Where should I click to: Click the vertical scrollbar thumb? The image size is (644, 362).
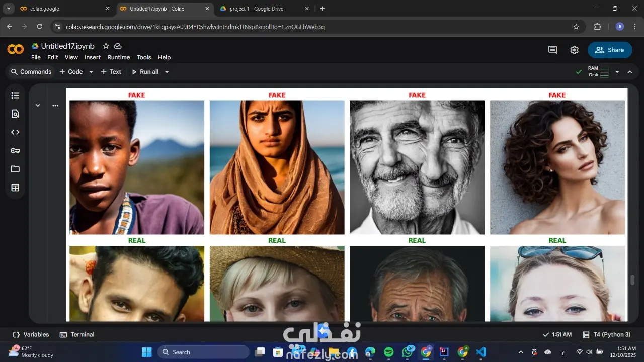pos(632,280)
